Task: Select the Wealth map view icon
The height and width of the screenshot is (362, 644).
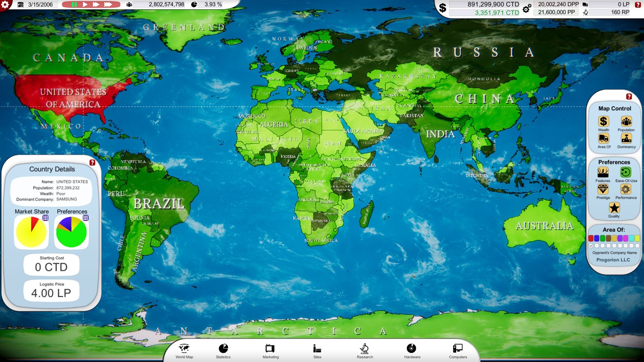Action: [x=603, y=121]
